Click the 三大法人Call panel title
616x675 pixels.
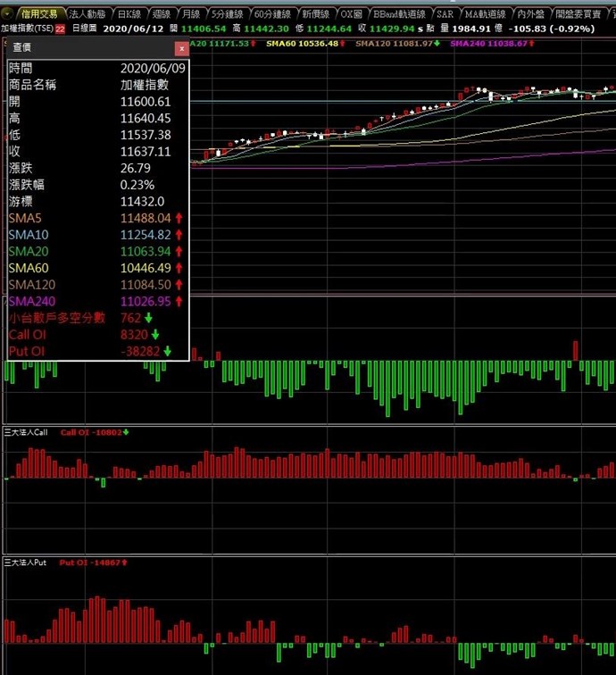26,432
